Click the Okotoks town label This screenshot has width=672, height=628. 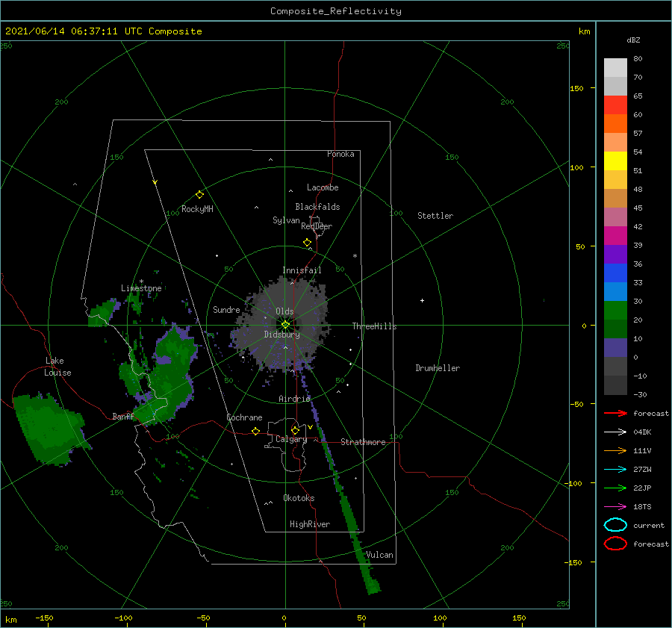[299, 498]
